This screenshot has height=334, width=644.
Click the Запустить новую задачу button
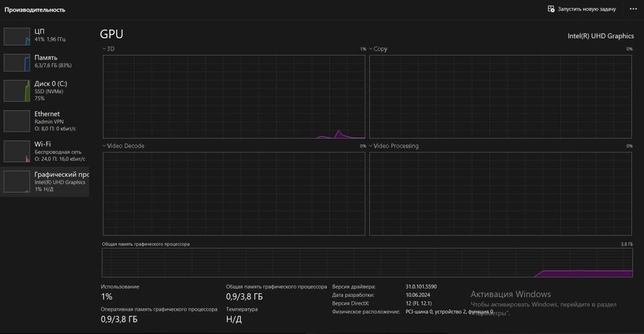click(582, 9)
